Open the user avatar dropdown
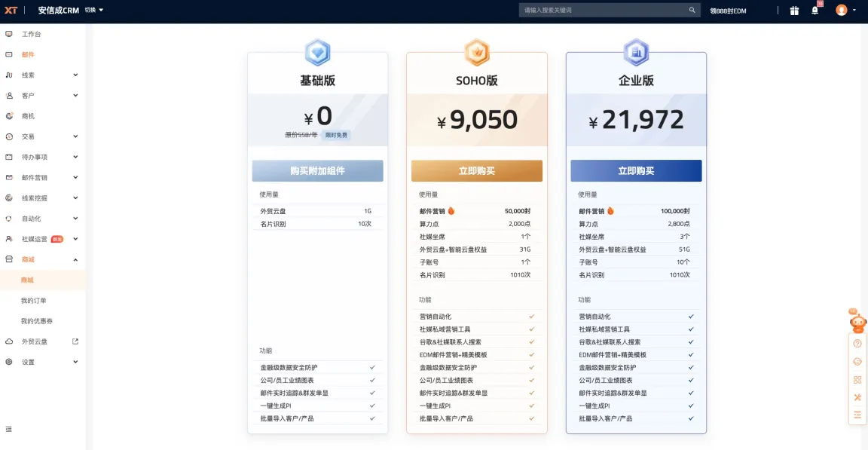Image resolution: width=868 pixels, height=450 pixels. point(845,11)
